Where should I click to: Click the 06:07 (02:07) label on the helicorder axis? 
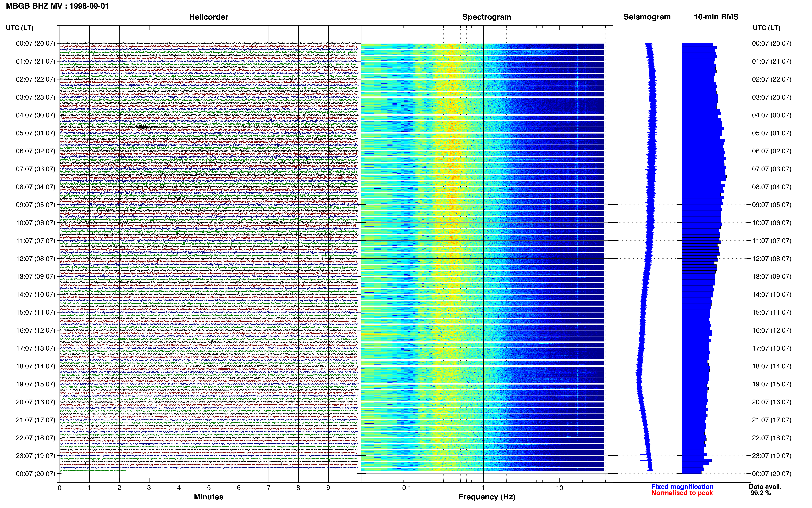36,151
